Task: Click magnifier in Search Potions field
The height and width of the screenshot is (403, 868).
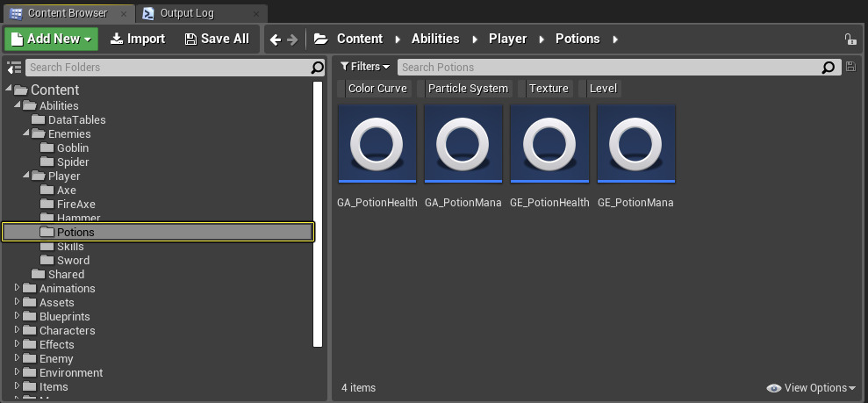Action: coord(828,68)
